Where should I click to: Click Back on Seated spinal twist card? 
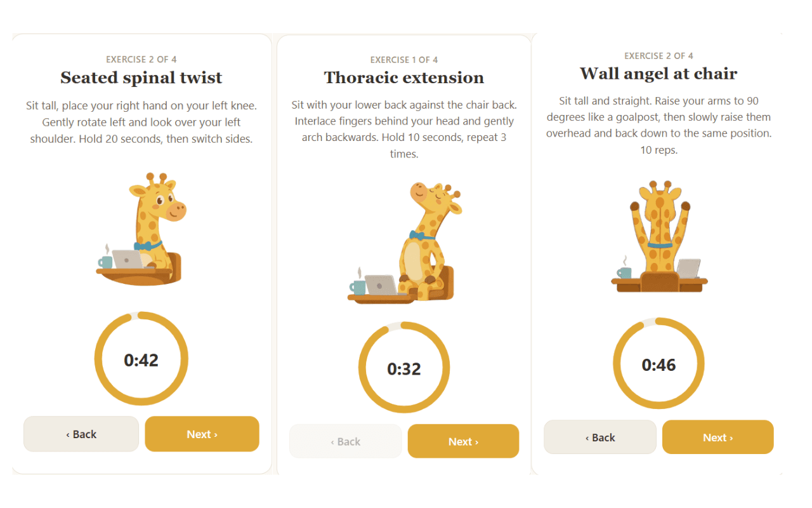click(81, 434)
